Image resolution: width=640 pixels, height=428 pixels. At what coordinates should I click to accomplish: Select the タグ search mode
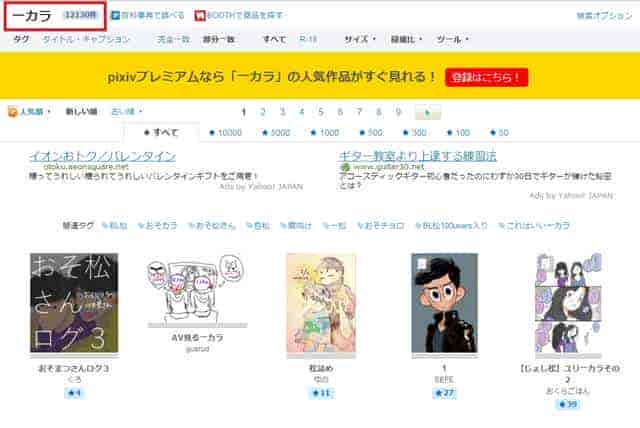[21, 40]
